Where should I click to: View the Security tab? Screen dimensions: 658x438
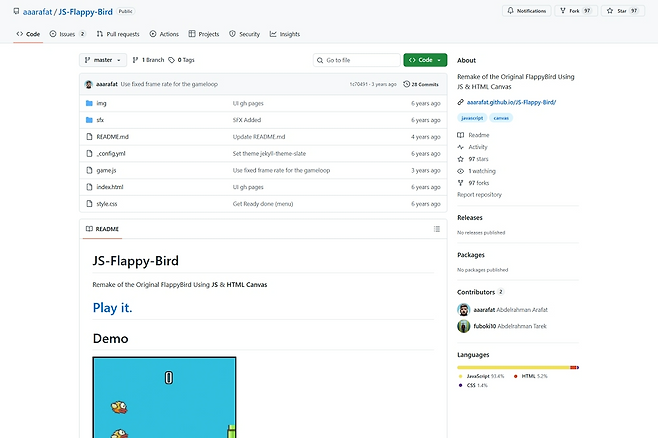tap(245, 34)
